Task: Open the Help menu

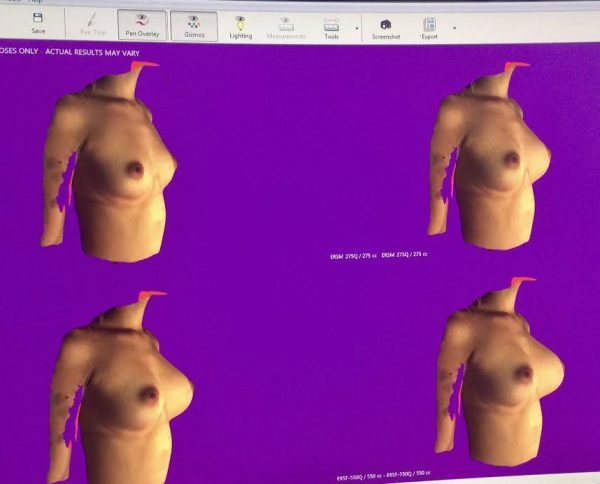Action: point(36,2)
